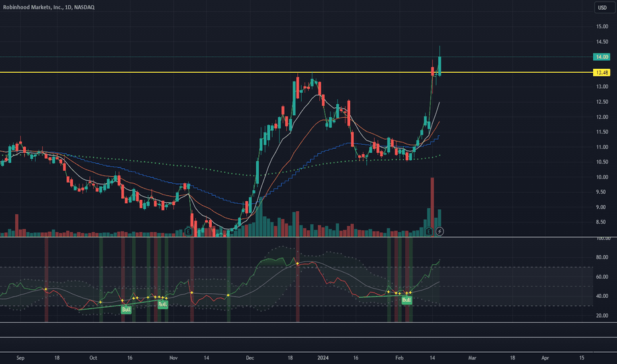Click the Feb label on time axis
617x364 pixels.
[x=399, y=357]
